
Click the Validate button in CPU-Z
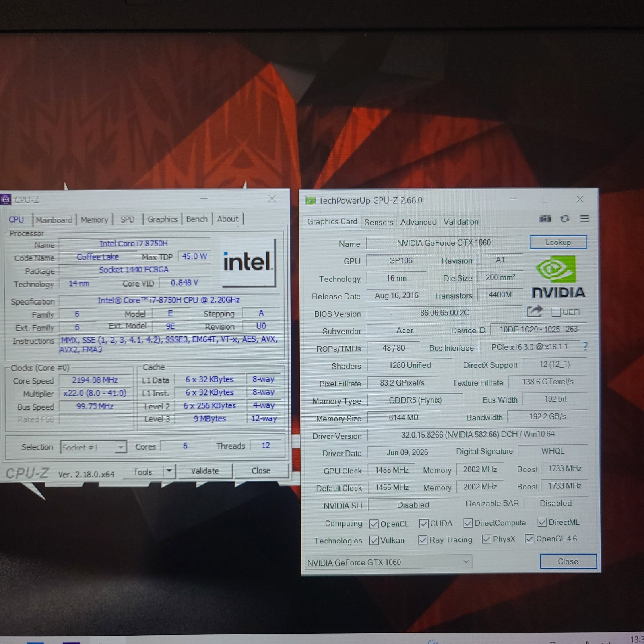point(205,471)
